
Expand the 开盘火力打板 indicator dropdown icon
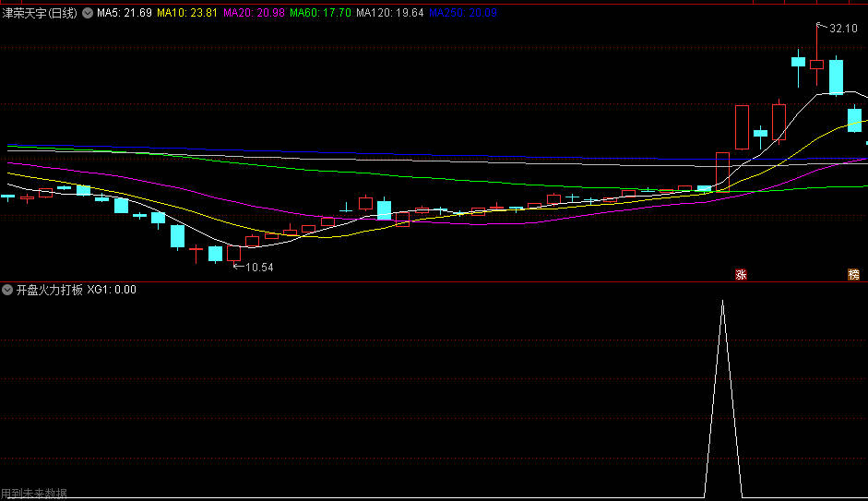[7, 290]
